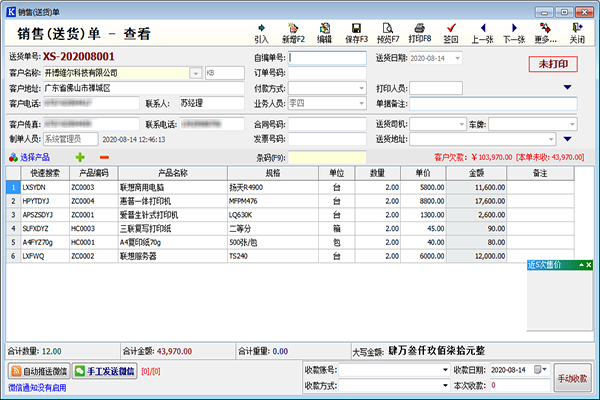Remove a product row with red minus

(104, 157)
